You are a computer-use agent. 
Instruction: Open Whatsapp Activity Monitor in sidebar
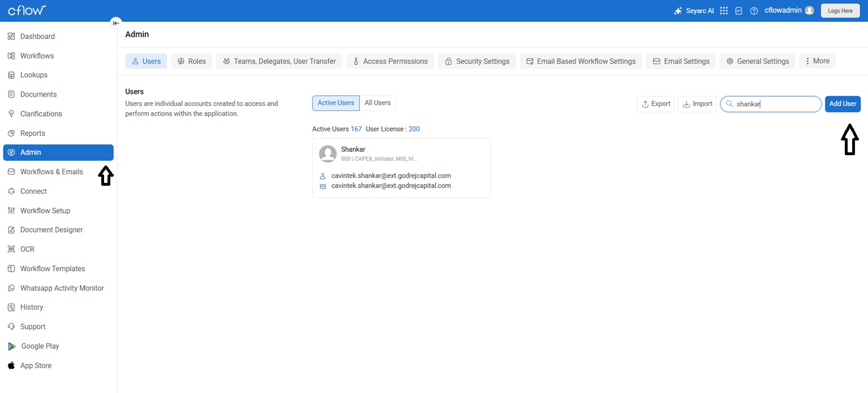[x=62, y=288]
